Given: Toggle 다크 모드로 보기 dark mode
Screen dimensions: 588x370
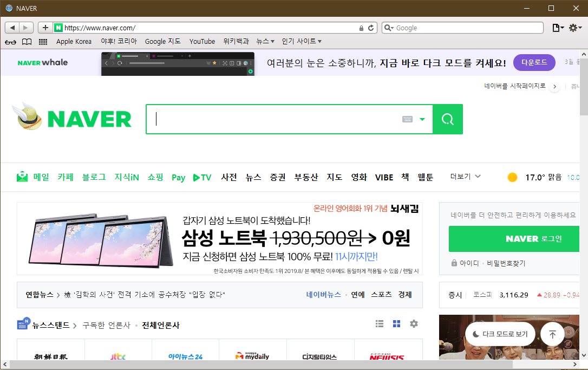Looking at the screenshot, I should [500, 334].
